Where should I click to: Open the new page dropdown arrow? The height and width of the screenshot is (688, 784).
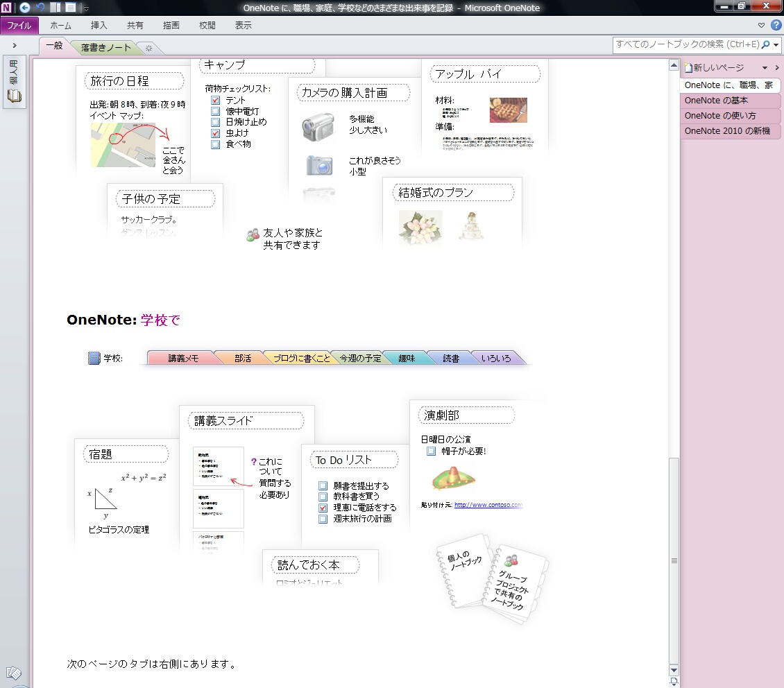[765, 68]
